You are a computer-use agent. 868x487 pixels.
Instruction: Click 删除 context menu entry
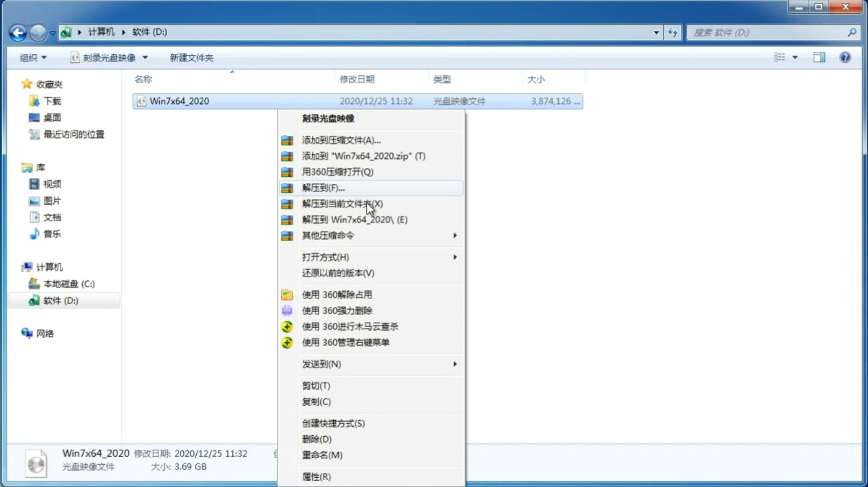(x=316, y=438)
